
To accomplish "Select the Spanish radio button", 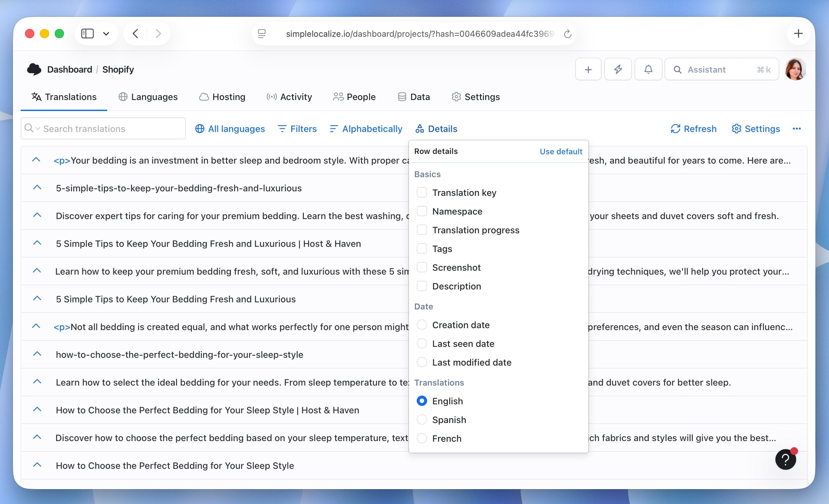I will (422, 419).
